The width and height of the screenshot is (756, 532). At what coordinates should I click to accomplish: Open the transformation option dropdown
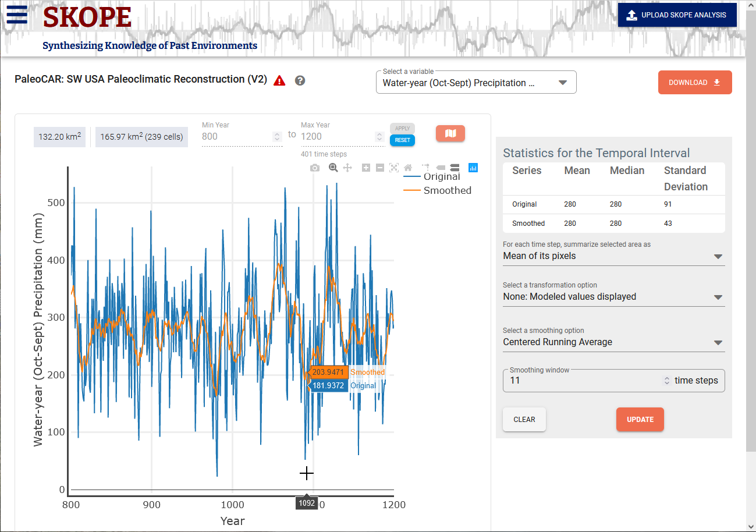[614, 297]
